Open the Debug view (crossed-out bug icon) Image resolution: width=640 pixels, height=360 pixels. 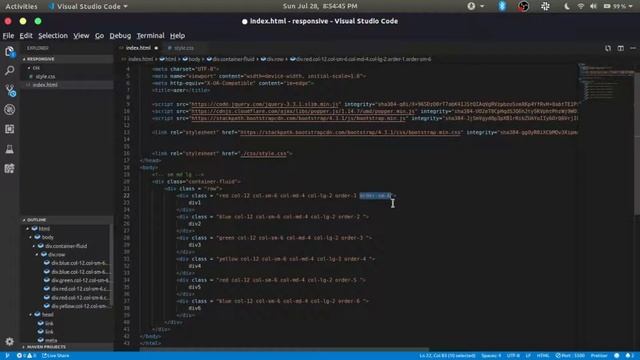tap(9, 109)
